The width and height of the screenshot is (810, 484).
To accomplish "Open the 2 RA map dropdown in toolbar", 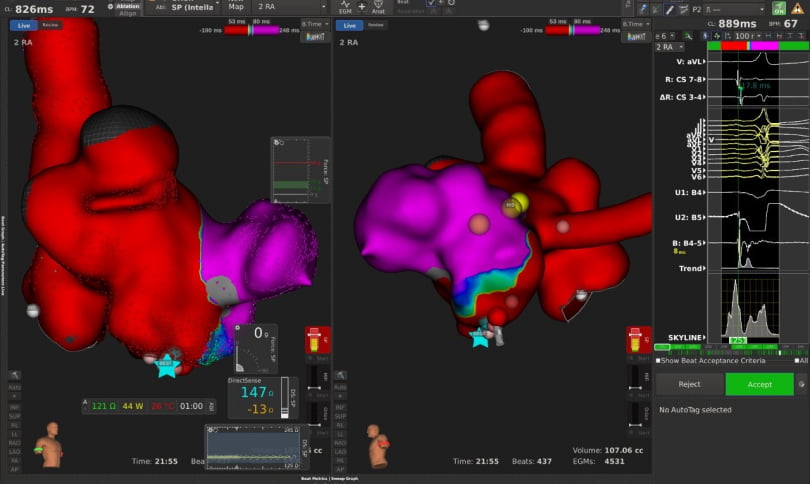I will [x=290, y=7].
